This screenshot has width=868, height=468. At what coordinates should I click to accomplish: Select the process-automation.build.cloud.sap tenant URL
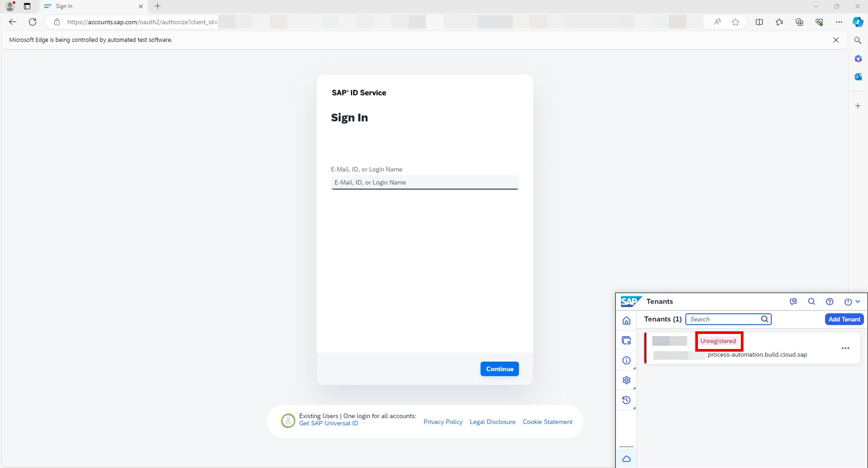click(x=757, y=355)
